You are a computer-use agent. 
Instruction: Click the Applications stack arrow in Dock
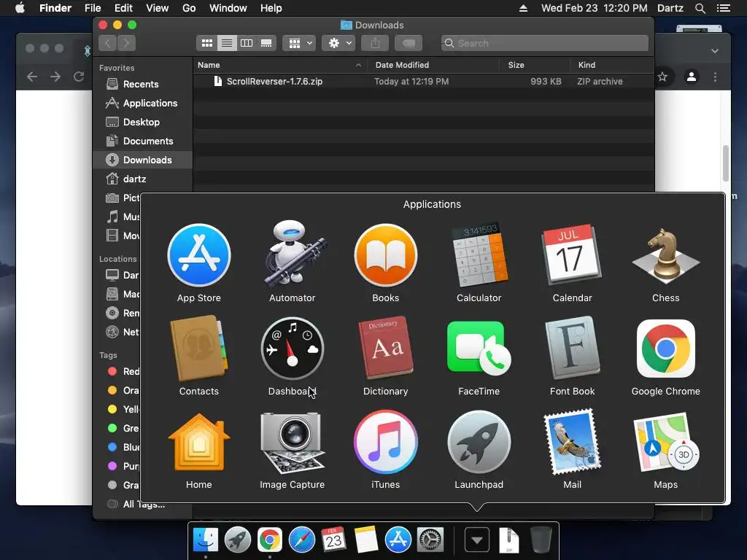[477, 540]
